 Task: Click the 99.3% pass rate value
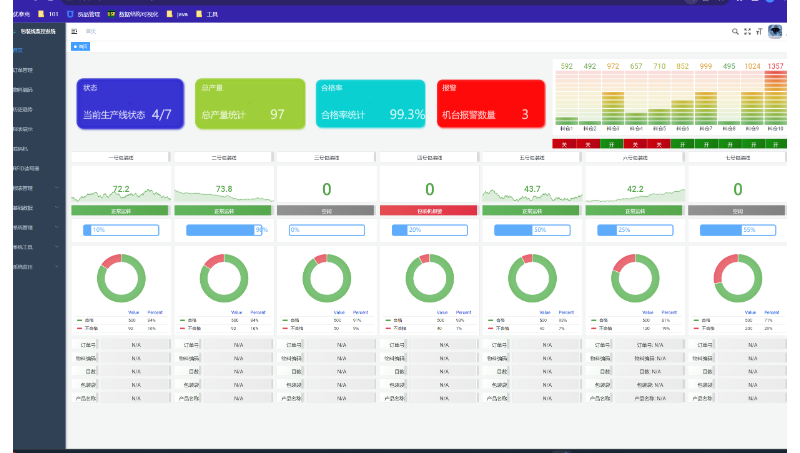pyautogui.click(x=407, y=114)
